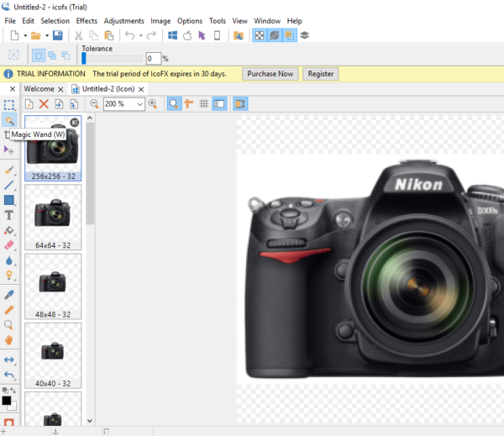Open a file with the folder icon

click(x=35, y=35)
